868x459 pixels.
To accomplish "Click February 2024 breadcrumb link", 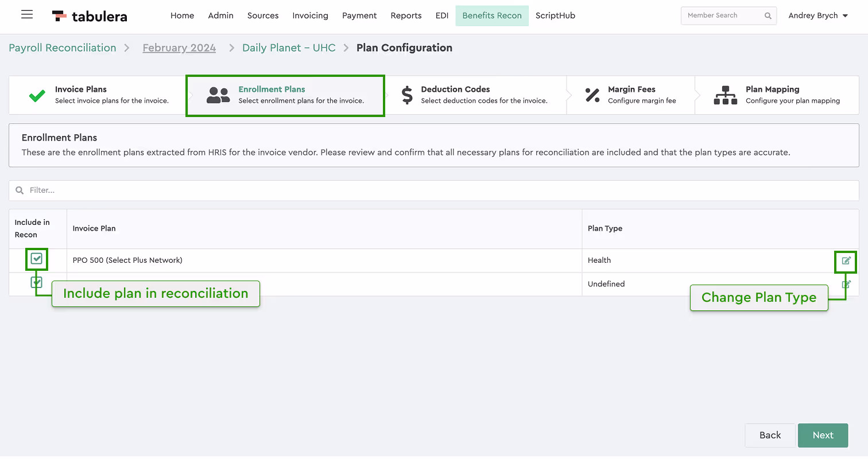I will pos(179,48).
